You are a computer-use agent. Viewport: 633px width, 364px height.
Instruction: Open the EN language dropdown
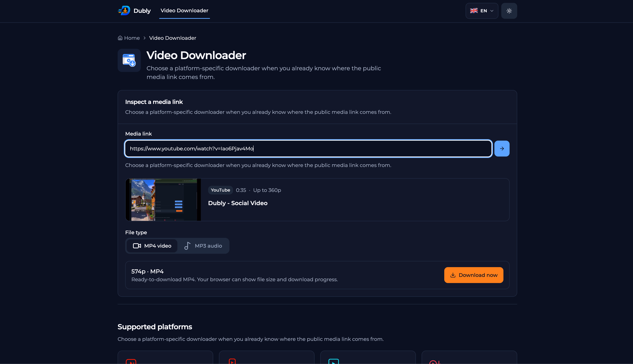click(482, 11)
